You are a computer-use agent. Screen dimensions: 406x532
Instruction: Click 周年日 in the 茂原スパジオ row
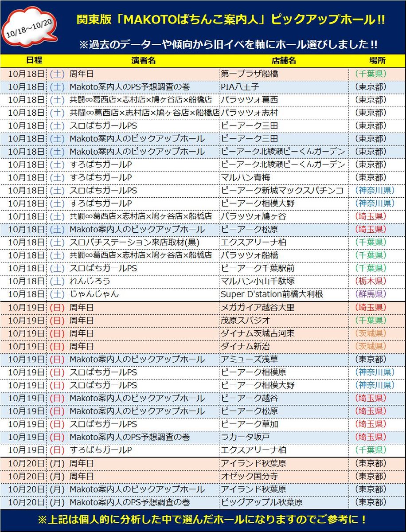pyautogui.click(x=82, y=320)
